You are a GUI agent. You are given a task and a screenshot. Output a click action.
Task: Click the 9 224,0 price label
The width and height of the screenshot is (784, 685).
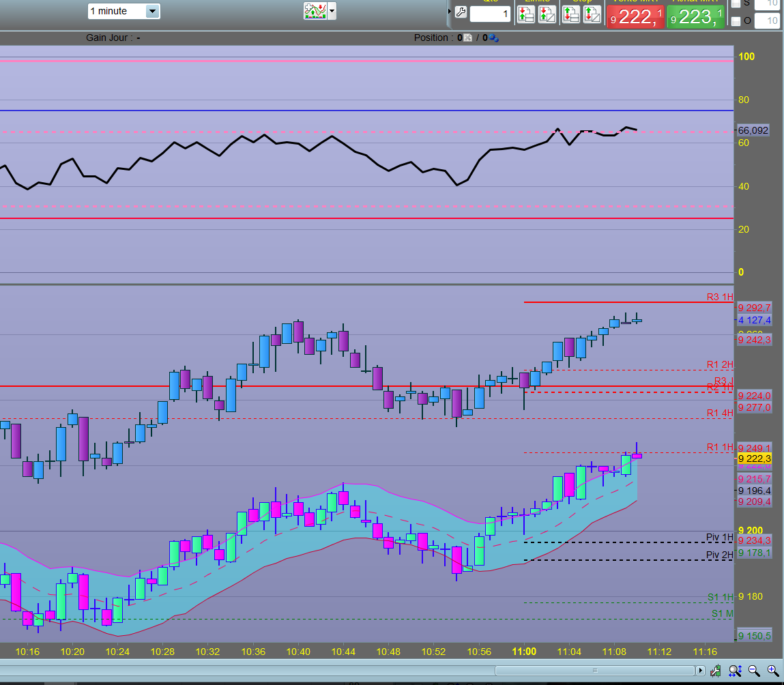click(755, 396)
